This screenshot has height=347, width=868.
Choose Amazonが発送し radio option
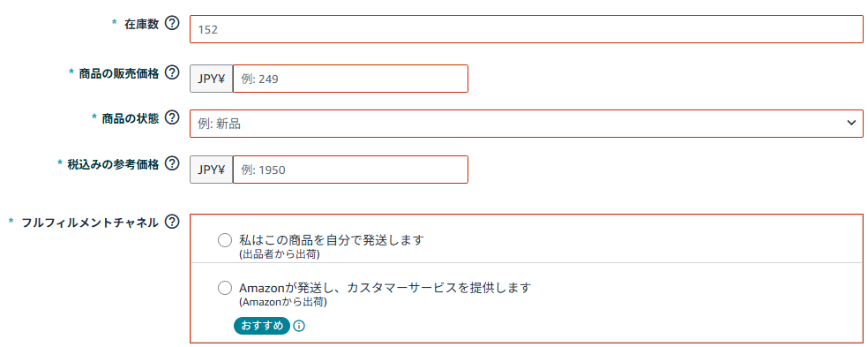pos(225,288)
